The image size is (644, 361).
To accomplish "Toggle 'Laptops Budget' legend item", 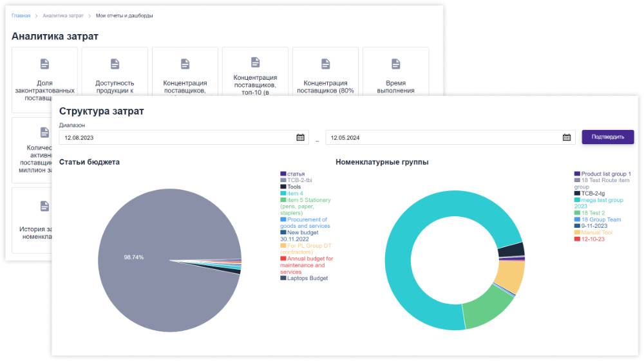I will 307,278.
